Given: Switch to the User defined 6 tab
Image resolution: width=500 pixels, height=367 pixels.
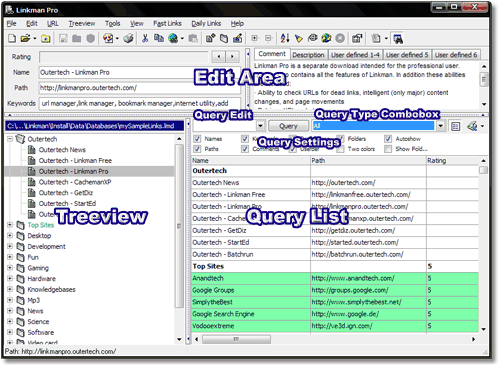Looking at the screenshot, I should pyautogui.click(x=456, y=55).
